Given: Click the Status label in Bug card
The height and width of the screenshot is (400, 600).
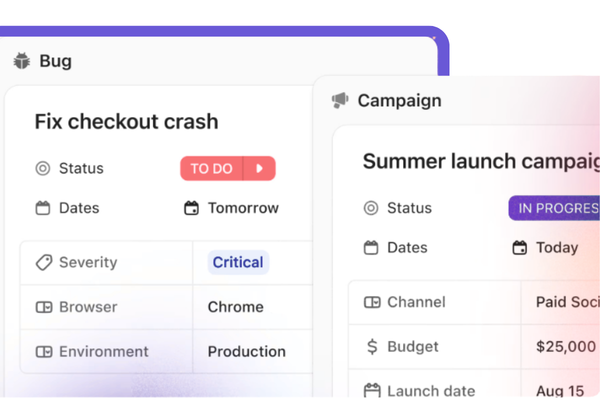Looking at the screenshot, I should pyautogui.click(x=81, y=168).
